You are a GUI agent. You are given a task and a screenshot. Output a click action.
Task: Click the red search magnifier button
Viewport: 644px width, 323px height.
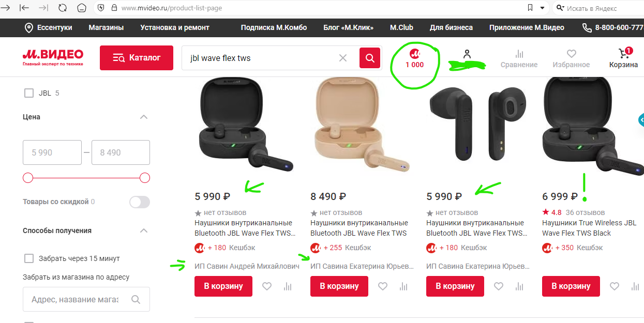370,58
